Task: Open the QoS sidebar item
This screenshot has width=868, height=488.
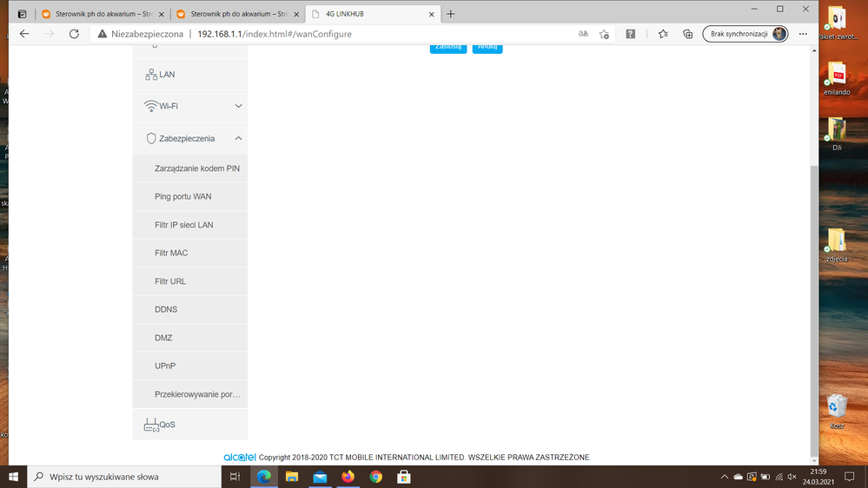Action: [x=167, y=425]
